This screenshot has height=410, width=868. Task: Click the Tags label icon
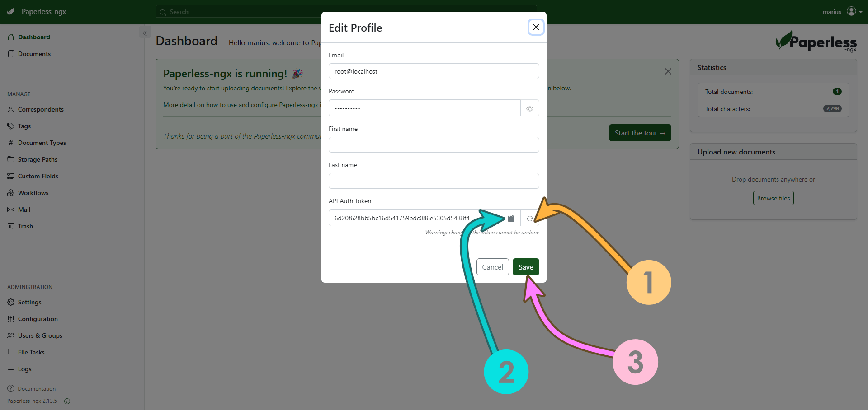pos(11,126)
